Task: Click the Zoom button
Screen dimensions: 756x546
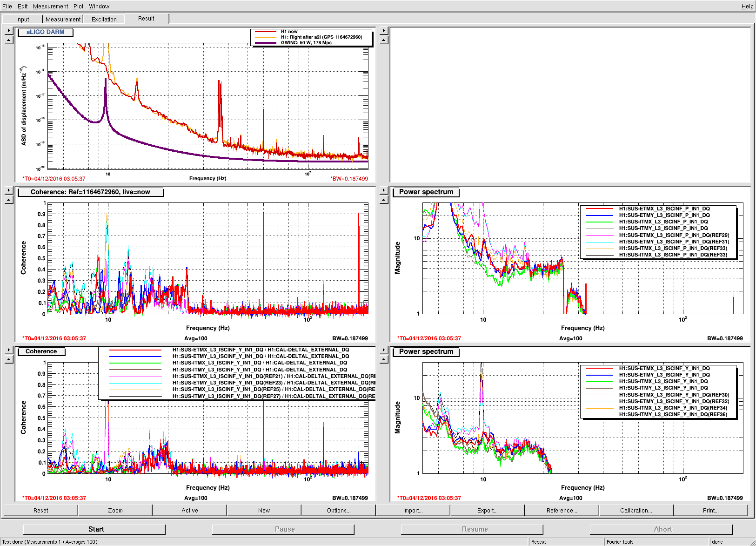Action: (x=115, y=511)
